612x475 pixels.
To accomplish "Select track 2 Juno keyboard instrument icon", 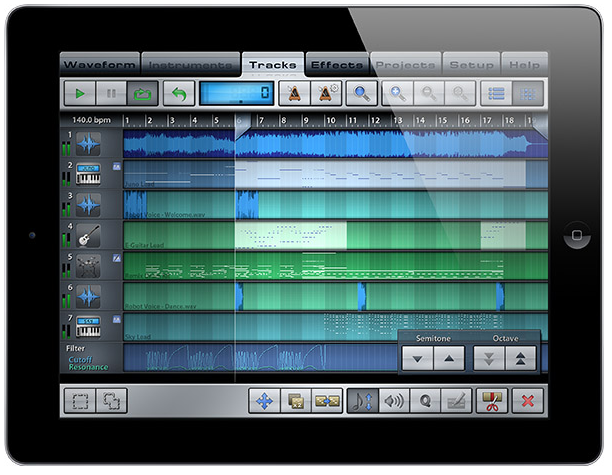I will tap(88, 174).
